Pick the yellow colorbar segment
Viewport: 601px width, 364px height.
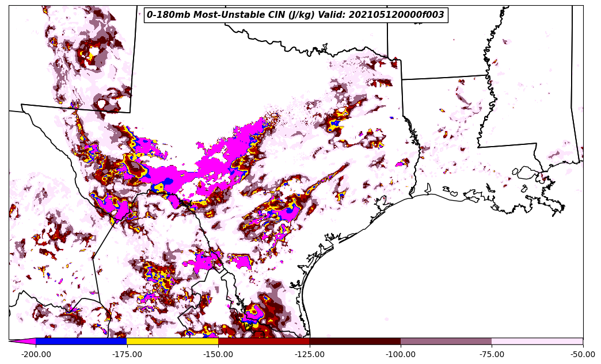172,341
